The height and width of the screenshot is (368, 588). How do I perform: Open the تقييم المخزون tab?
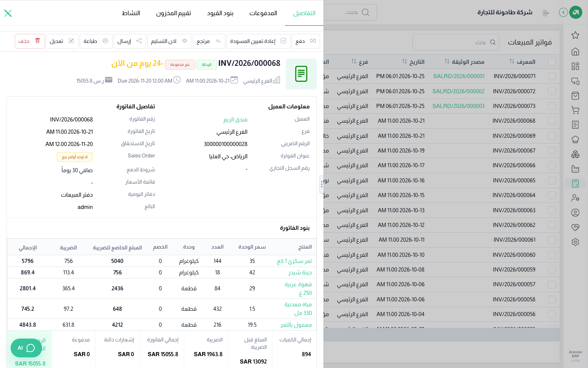pos(174,13)
